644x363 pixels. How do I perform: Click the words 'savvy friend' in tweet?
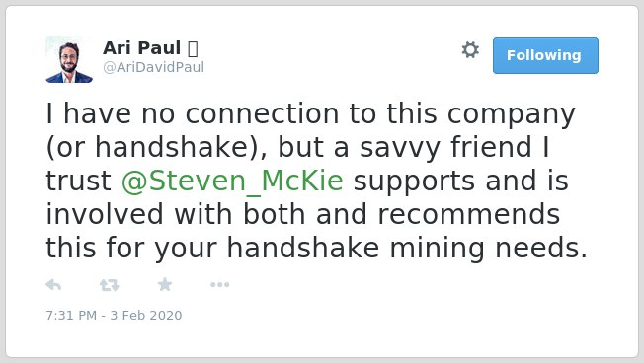point(445,147)
